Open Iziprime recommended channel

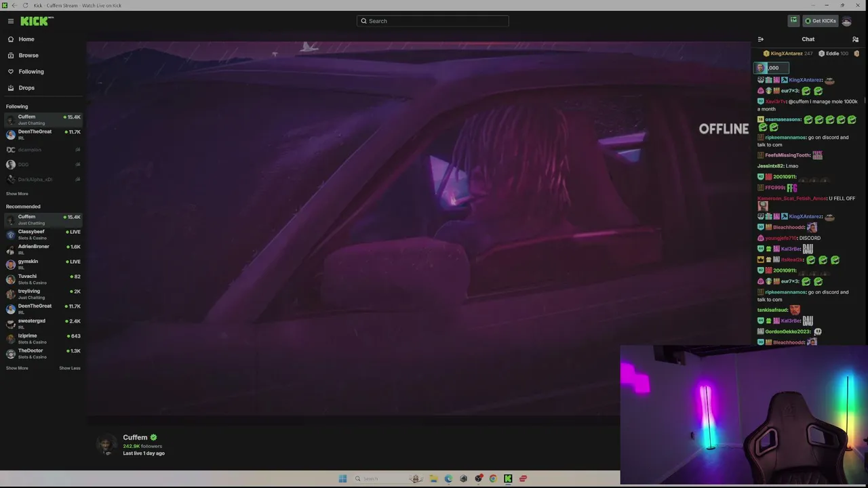(x=43, y=339)
